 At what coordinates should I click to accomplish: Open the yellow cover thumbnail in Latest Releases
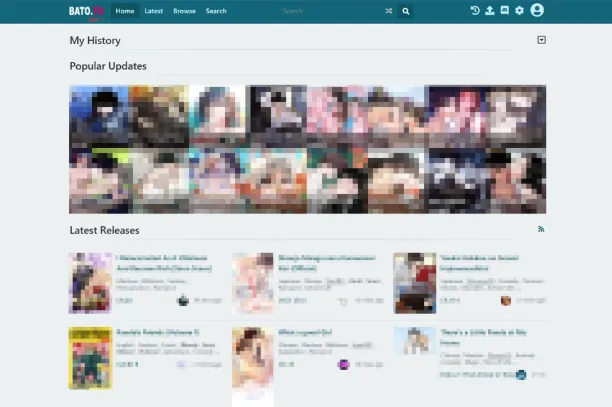[x=90, y=358]
